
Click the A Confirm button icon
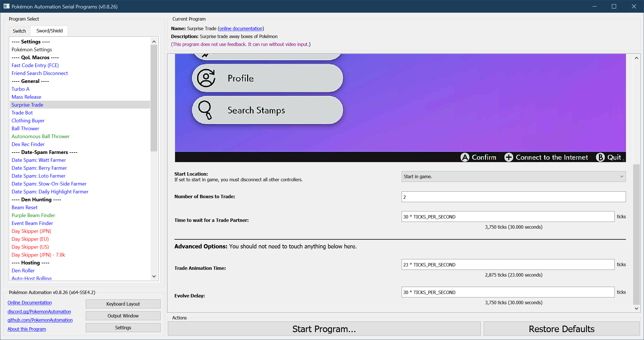[465, 157]
